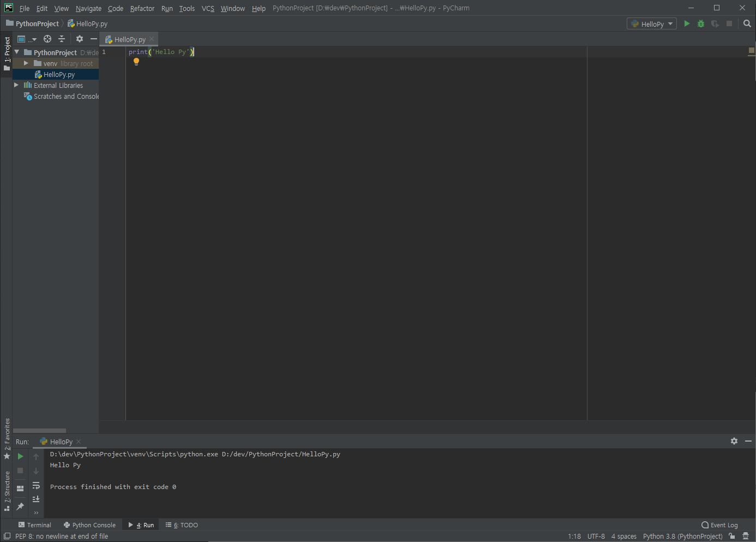Image resolution: width=756 pixels, height=542 pixels.
Task: Click the yellow intention lightbulb
Action: pyautogui.click(x=136, y=62)
